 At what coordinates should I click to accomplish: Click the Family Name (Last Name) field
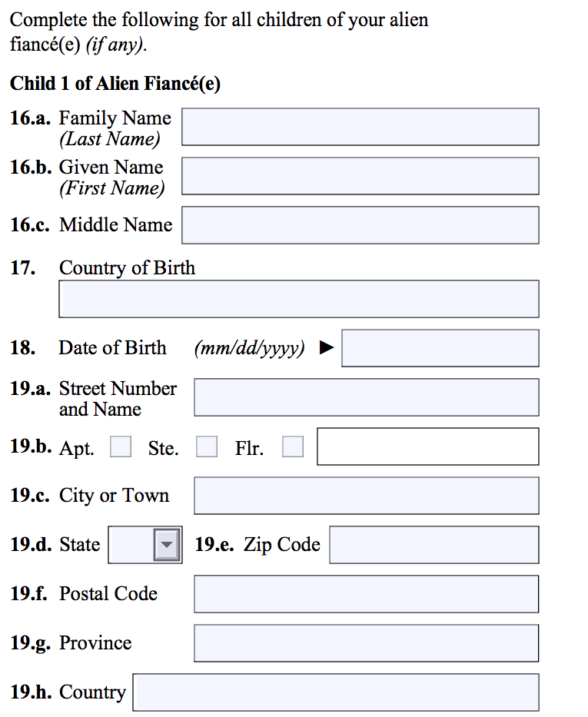pos(360,127)
